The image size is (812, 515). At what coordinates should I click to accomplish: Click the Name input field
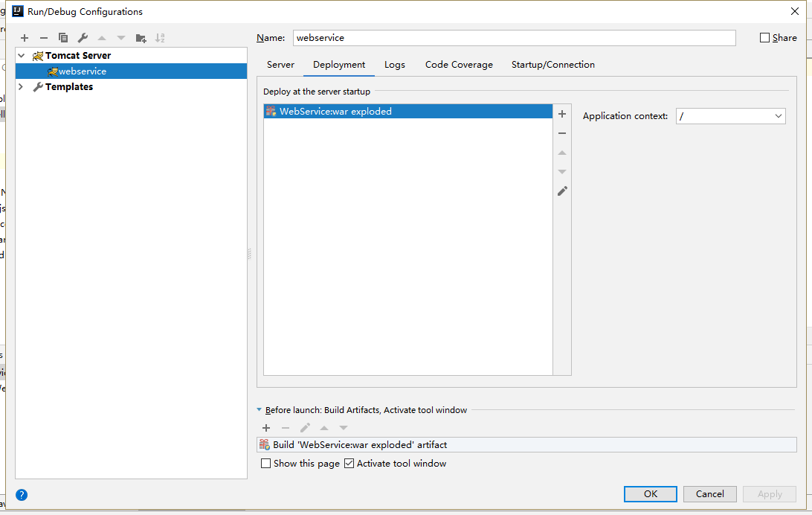click(515, 38)
